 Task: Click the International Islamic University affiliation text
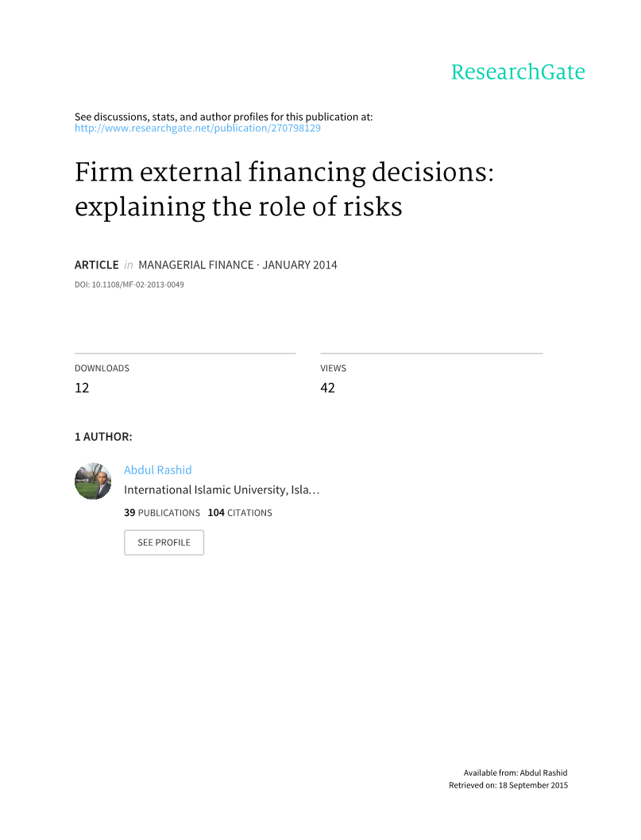(x=222, y=490)
